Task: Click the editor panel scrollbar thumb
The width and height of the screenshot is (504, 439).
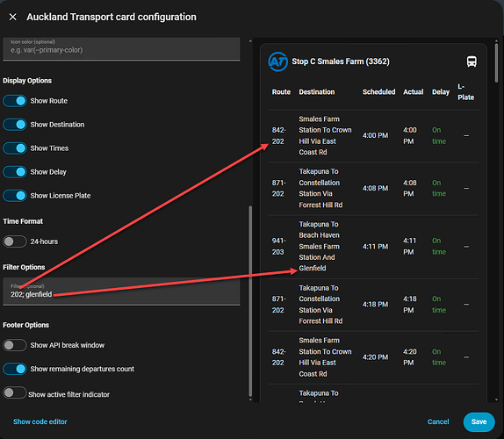Action: coord(250,301)
